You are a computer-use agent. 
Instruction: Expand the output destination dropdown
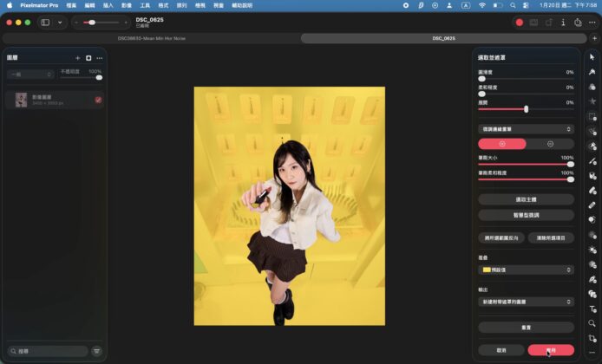[x=526, y=301]
